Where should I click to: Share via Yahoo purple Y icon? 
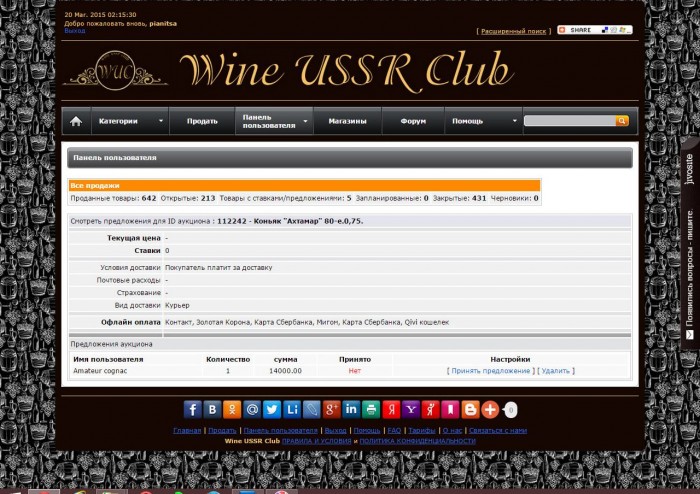point(411,409)
